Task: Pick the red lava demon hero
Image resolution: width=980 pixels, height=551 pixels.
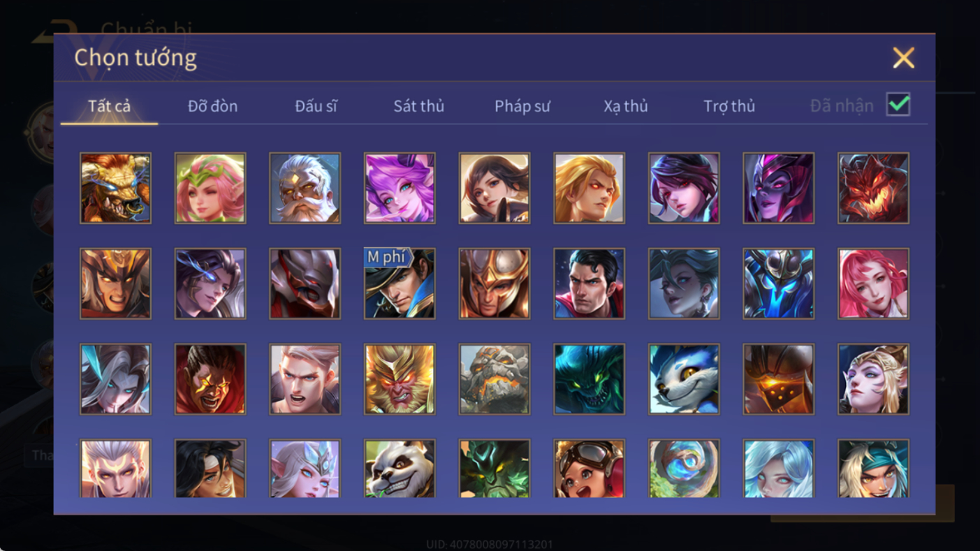Action: (x=873, y=189)
